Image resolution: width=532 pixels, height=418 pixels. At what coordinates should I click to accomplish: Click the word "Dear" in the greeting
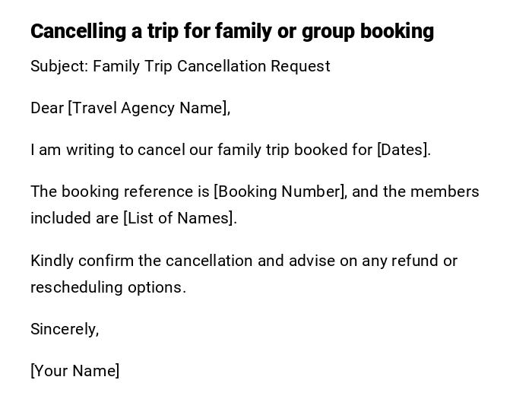click(47, 108)
